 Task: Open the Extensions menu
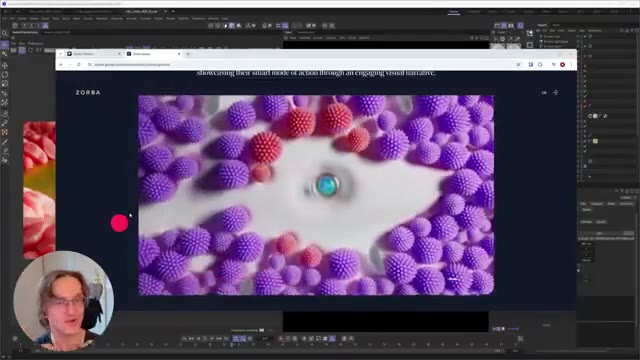point(199,18)
